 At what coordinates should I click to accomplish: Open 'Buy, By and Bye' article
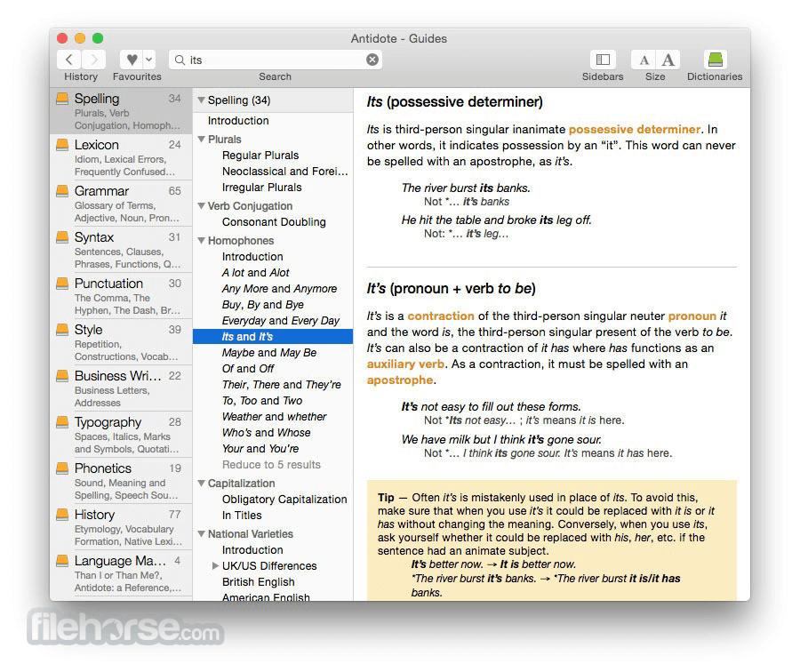pos(263,305)
